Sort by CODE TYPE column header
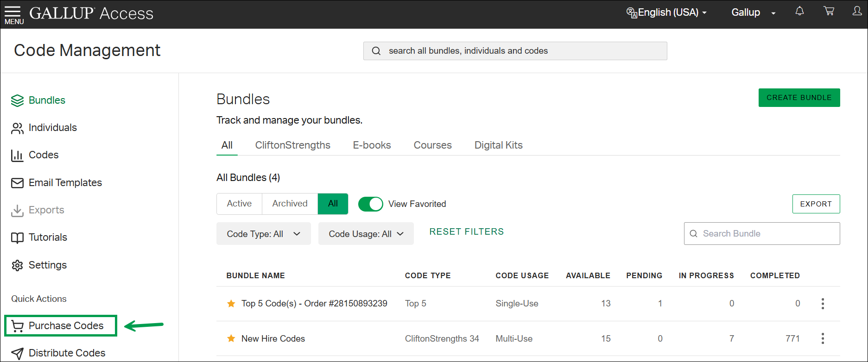The image size is (868, 362). tap(428, 276)
